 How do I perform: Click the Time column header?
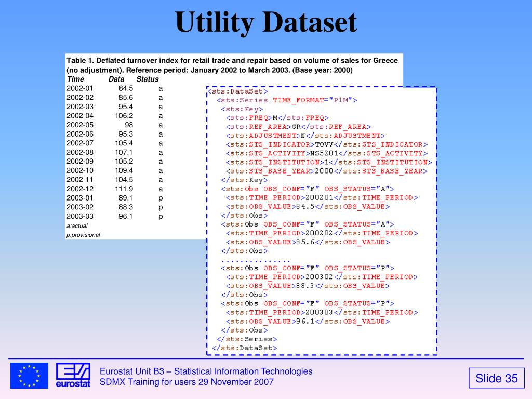[75, 79]
